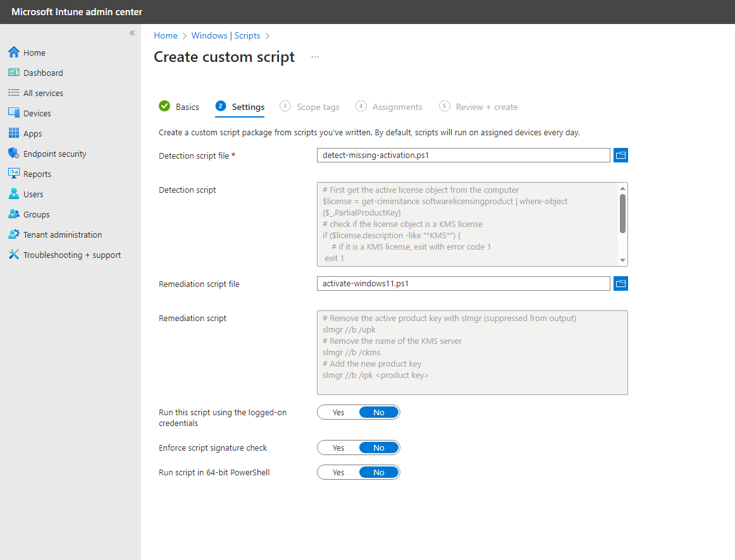Click the detection script scrollbar thumb

point(622,214)
